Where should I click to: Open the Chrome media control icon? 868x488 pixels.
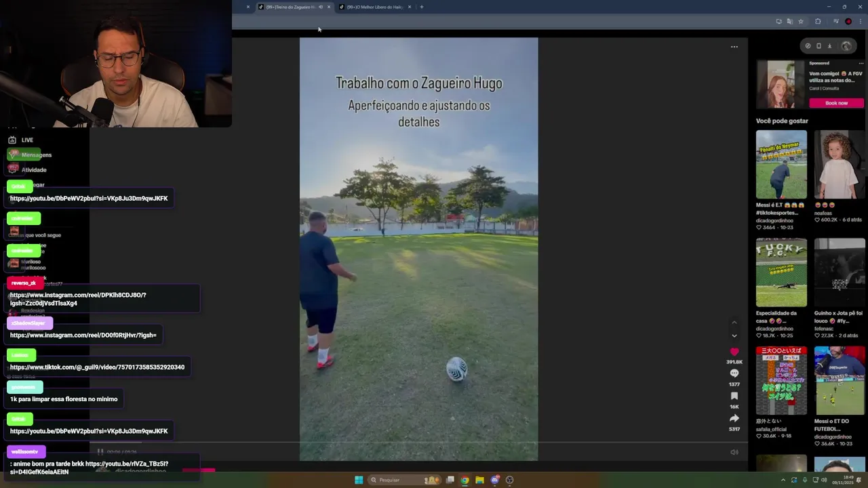836,22
